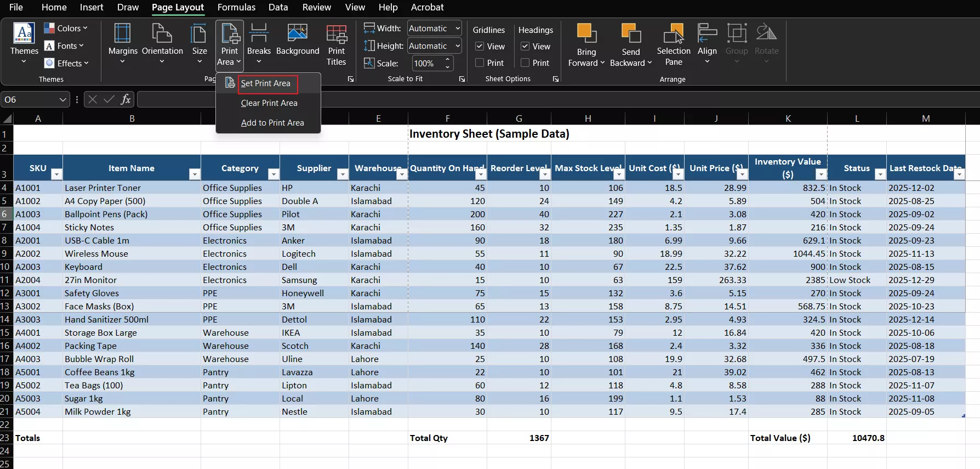Open the theme Colors palette
Screen dimensions: 980x469
point(66,29)
